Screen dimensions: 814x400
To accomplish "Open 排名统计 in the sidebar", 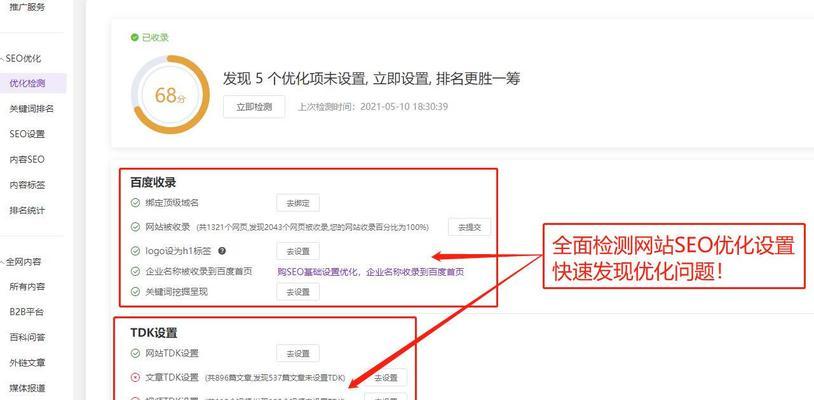I will 27,211.
